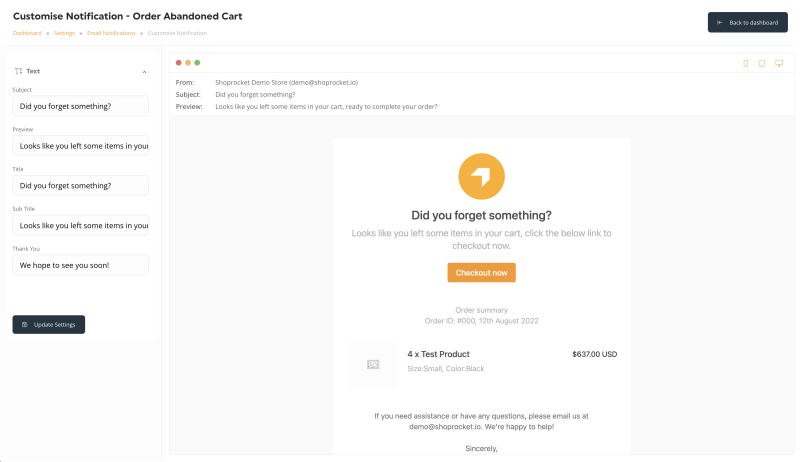This screenshot has height=462, width=800.
Task: Click Update Settings button
Action: (x=48, y=324)
